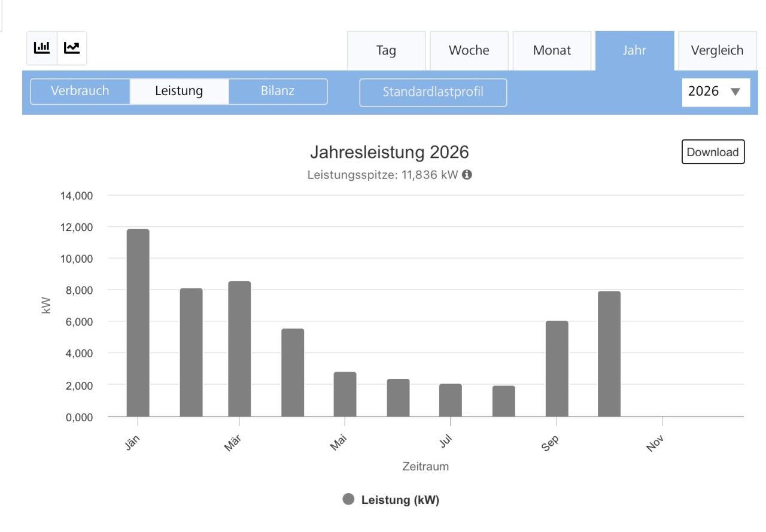
Task: Switch to line chart view icon
Action: tap(72, 48)
